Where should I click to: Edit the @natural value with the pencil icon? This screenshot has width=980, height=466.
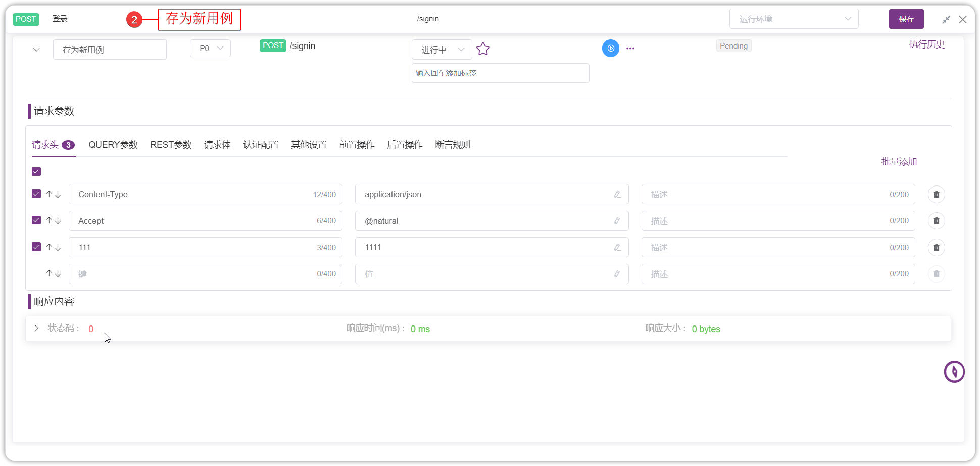617,221
